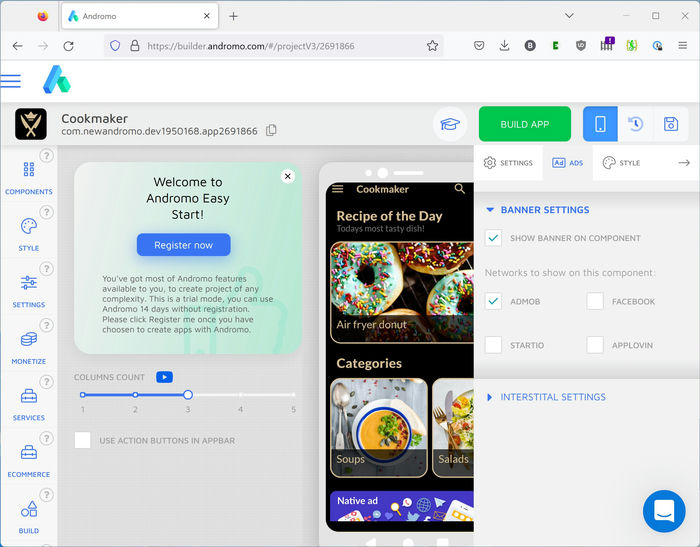The width and height of the screenshot is (700, 547).
Task: Tap the search icon in phone preview
Action: coord(459,188)
